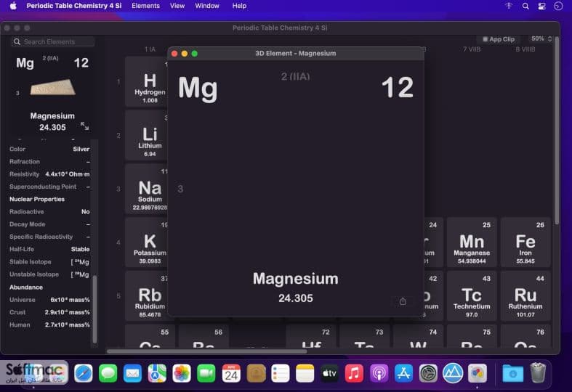Open the Apple menu
Image resolution: width=572 pixels, height=392 pixels.
pos(13,6)
